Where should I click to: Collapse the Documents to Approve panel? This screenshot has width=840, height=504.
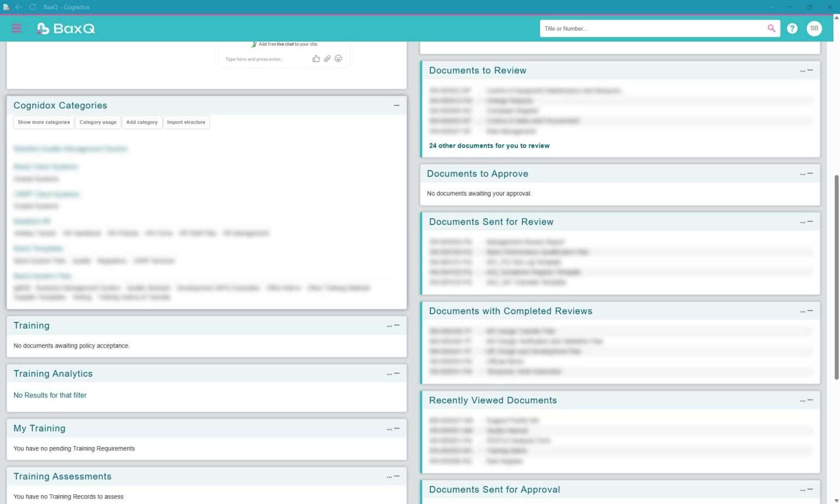point(810,173)
